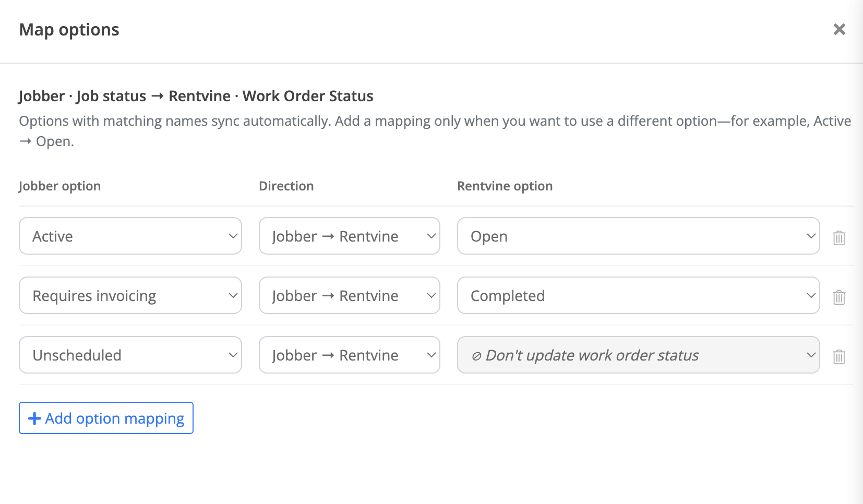
Task: Open the Completed Rentvine option dropdown
Action: point(639,295)
